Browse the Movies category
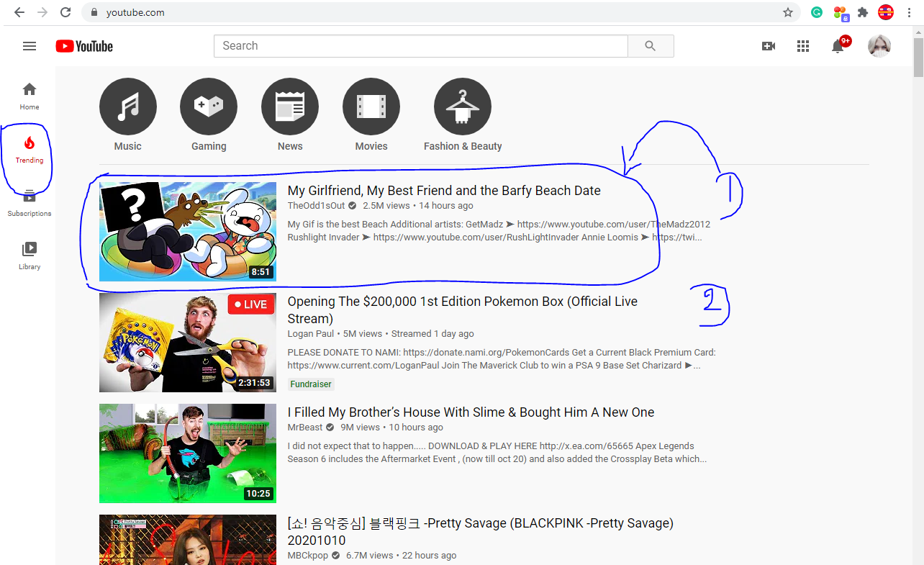This screenshot has height=565, width=924. [371, 106]
